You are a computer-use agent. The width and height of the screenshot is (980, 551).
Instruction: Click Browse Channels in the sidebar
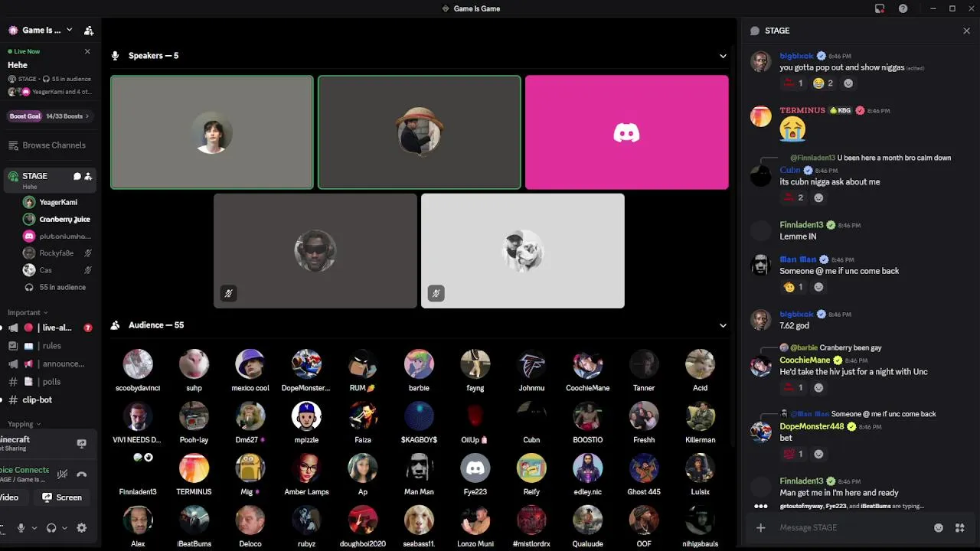tap(47, 145)
